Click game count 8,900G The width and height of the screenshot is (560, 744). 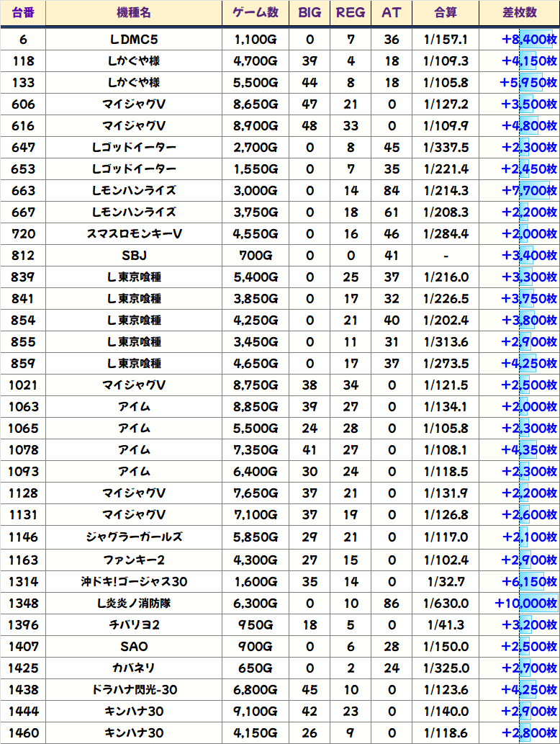coord(256,126)
